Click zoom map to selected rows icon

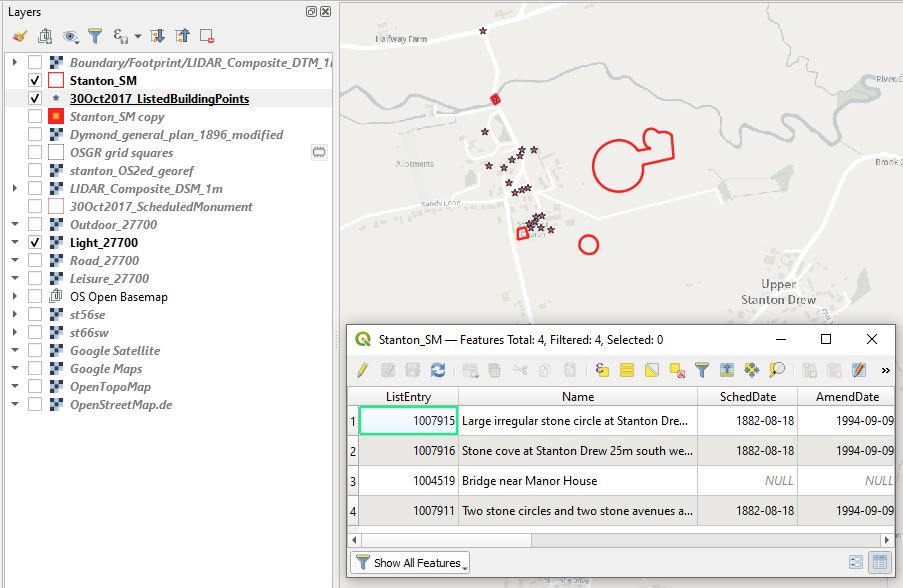tap(777, 370)
